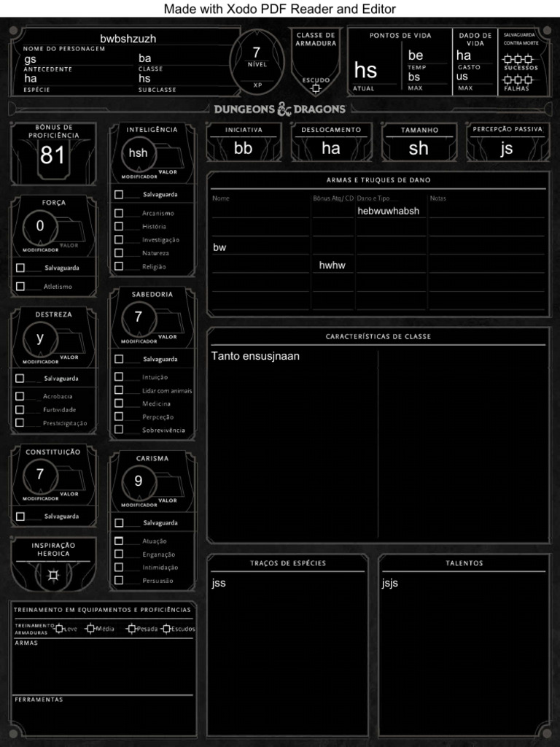The image size is (560, 747).
Task: Select the Antecedente field 'gs'
Action: click(79, 59)
